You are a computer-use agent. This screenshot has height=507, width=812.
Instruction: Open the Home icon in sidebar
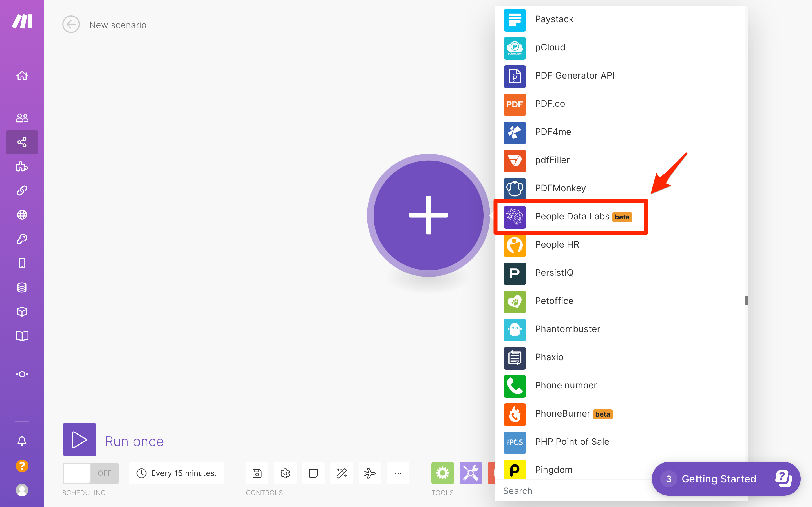pos(22,76)
